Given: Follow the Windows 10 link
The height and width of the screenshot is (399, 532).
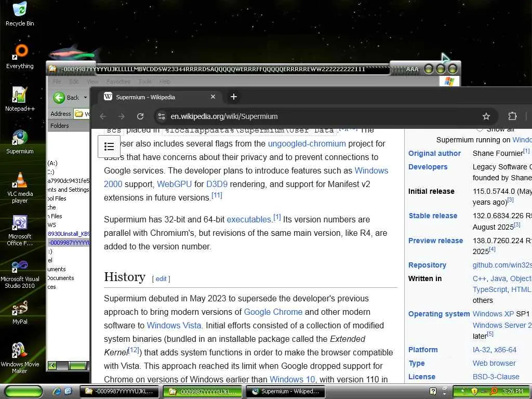Looking at the screenshot, I should pyautogui.click(x=292, y=379).
